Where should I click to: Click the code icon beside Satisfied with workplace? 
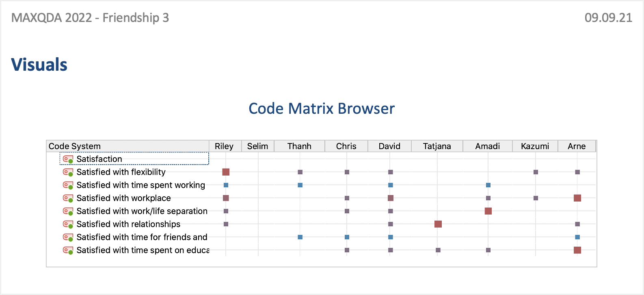coord(68,198)
